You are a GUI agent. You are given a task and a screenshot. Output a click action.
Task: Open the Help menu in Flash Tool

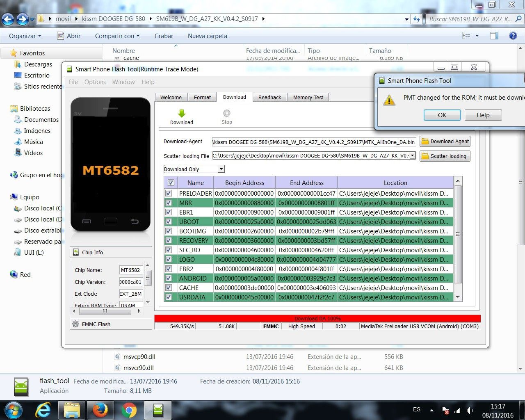pos(148,82)
